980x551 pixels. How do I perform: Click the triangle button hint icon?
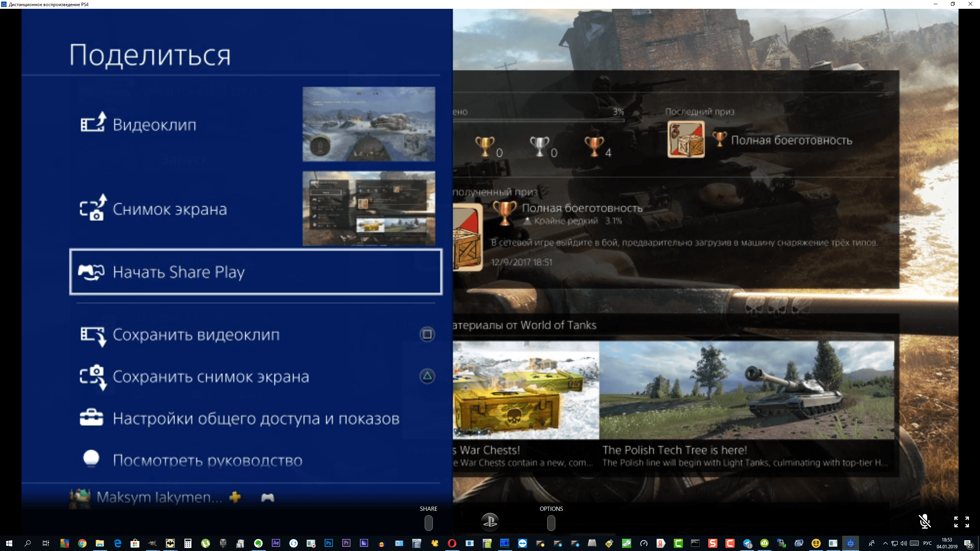[427, 376]
